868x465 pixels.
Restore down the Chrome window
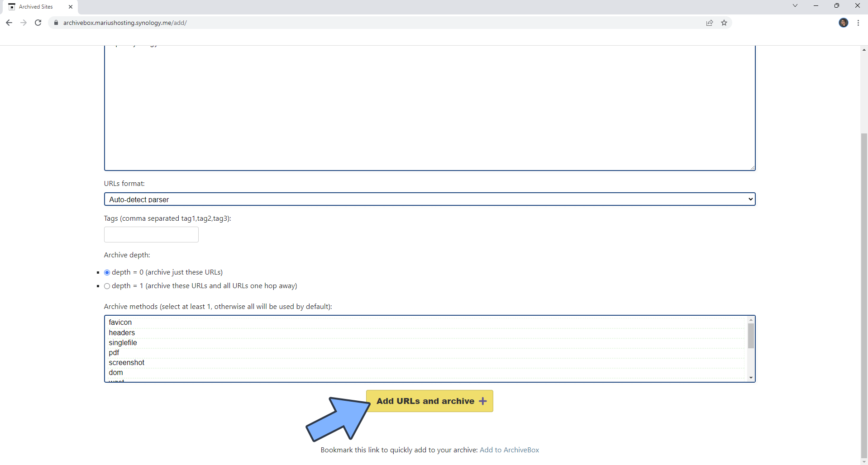click(x=837, y=6)
